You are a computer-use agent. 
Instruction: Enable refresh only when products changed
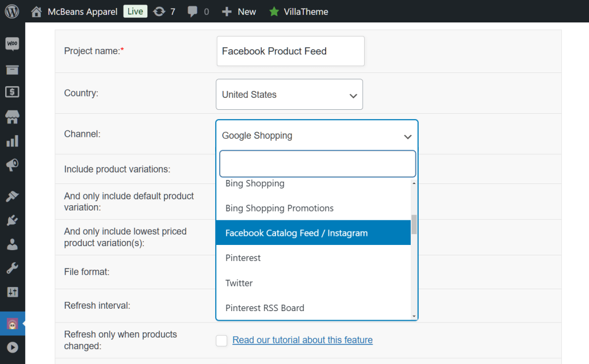221,340
